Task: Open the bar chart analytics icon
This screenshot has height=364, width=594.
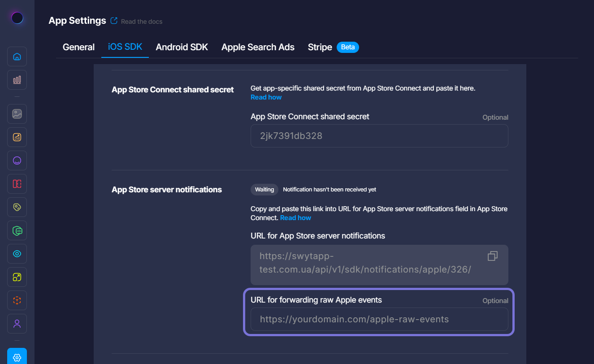Action: pyautogui.click(x=17, y=80)
